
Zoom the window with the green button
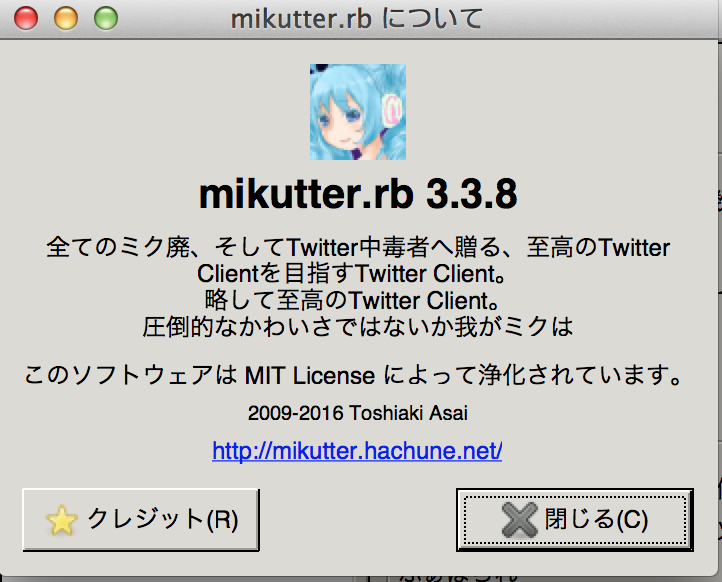(x=106, y=19)
